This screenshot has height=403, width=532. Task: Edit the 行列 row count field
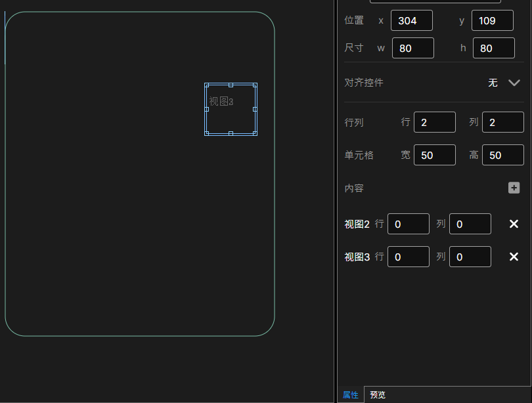pos(435,122)
